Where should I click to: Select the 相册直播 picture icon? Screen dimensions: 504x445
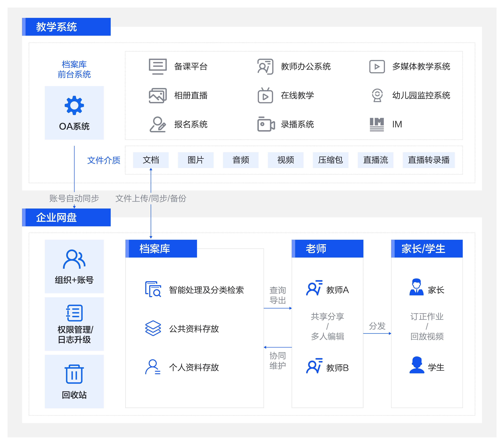tap(158, 95)
